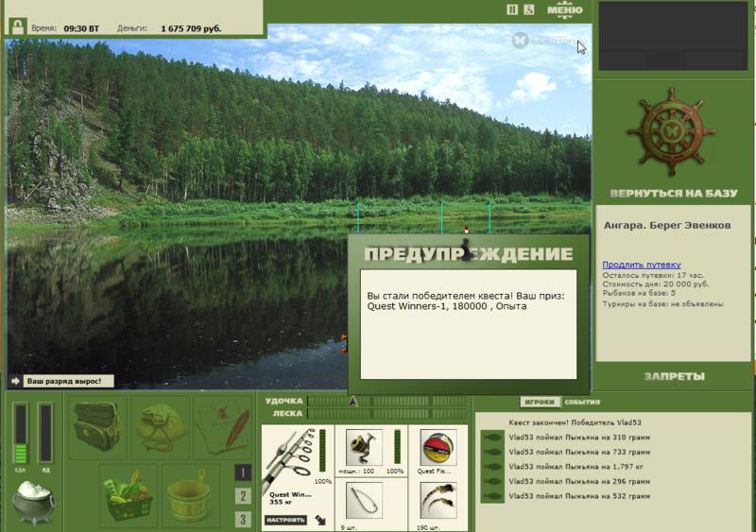The image size is (756, 532).
Task: Click the time value '09:30 ВТ'
Action: pos(81,29)
